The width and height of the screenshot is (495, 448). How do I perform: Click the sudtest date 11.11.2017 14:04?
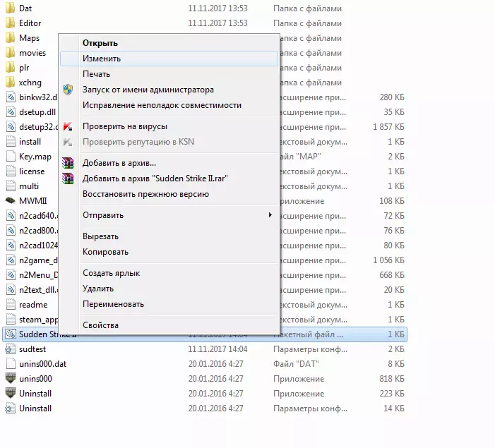tap(217, 349)
